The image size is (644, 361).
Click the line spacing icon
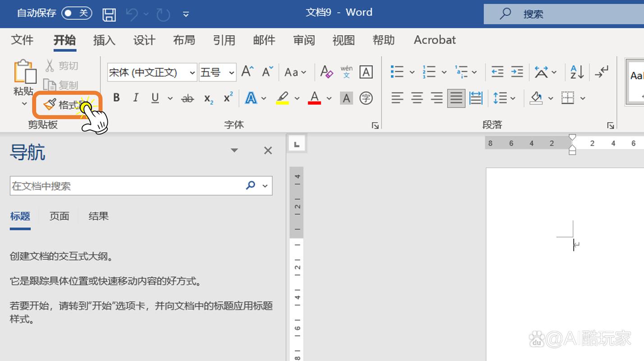coord(500,97)
